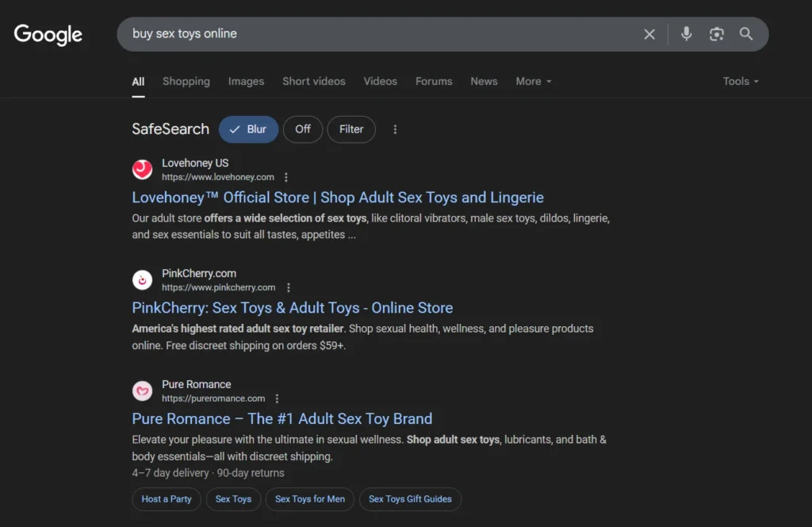Click the magnifying glass search icon
This screenshot has width=812, height=527.
[x=745, y=33]
